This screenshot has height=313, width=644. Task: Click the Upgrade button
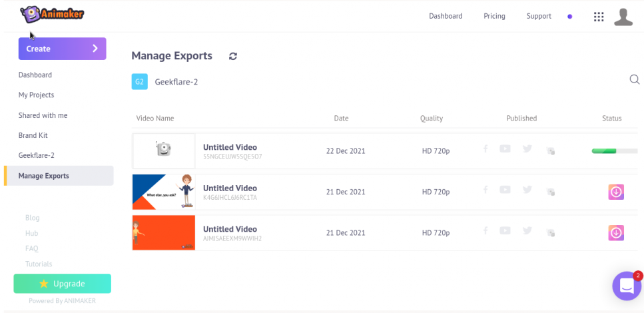[x=62, y=284]
